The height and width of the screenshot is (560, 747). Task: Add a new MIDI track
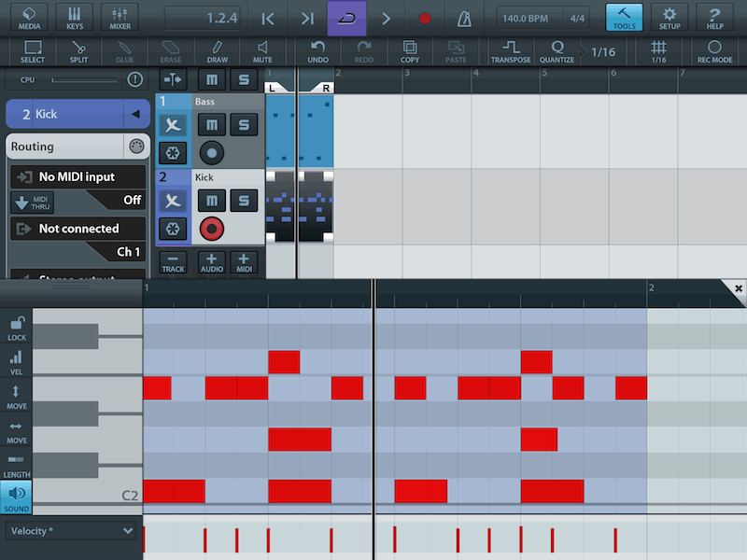(x=244, y=263)
